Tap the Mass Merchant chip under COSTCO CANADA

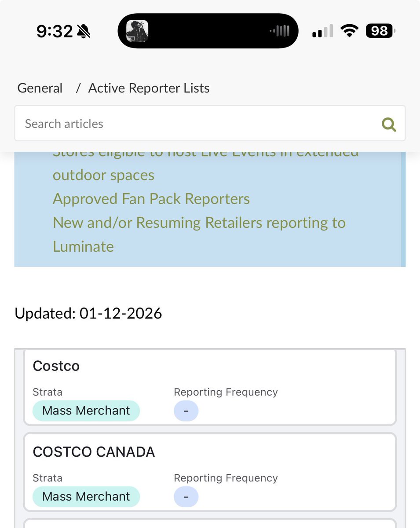86,496
